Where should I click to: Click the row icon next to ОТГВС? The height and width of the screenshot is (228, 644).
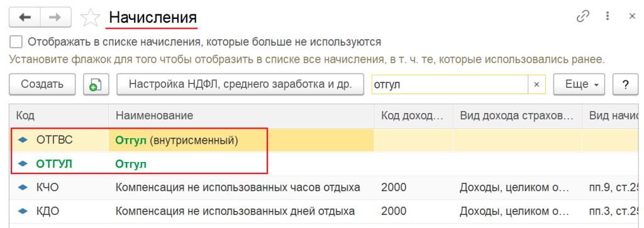pyautogui.click(x=23, y=140)
